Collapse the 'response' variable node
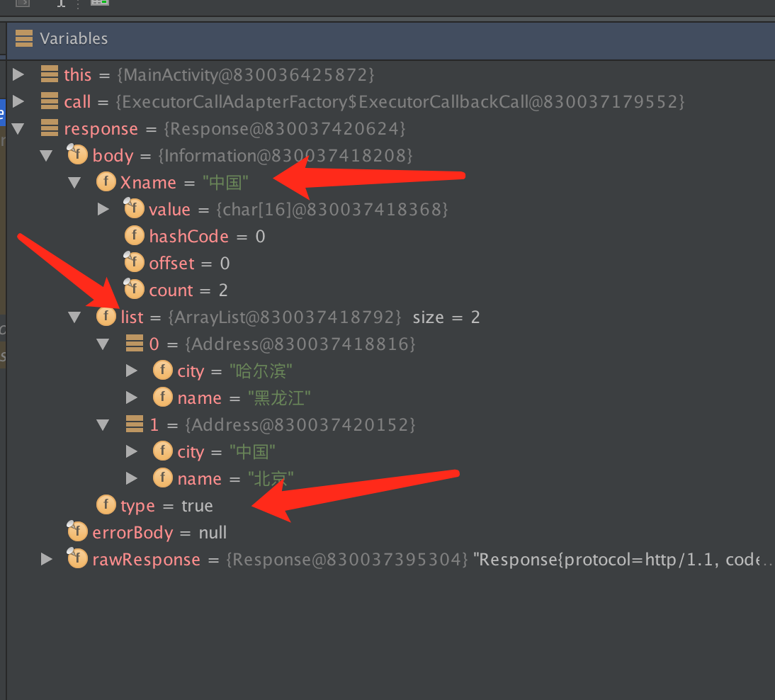775x700 pixels. pyautogui.click(x=18, y=128)
